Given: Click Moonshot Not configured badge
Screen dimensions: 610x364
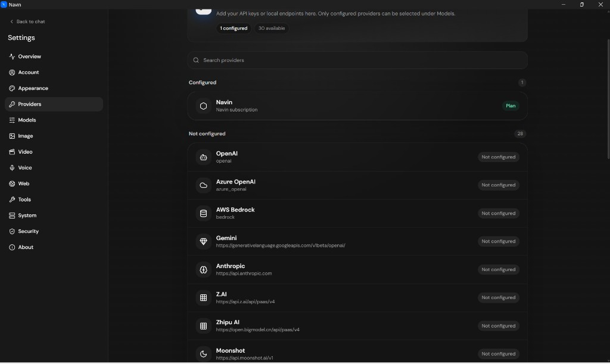Looking at the screenshot, I should 499,354.
